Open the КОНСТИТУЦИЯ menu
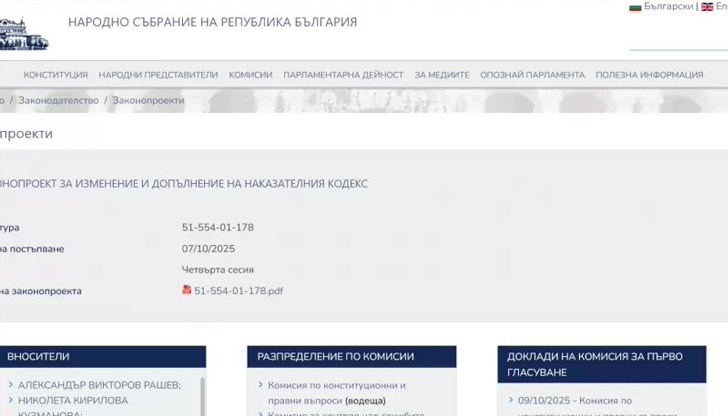Screen dimensions: 728x416 (55, 75)
